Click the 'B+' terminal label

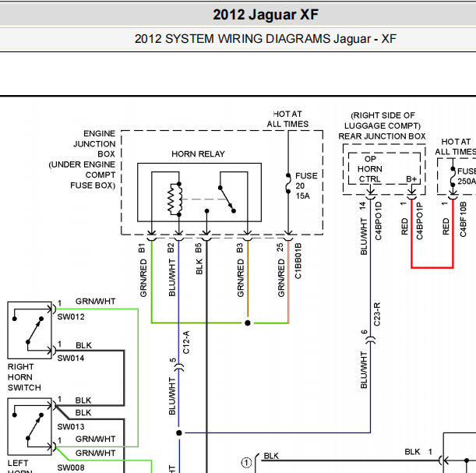click(411, 179)
